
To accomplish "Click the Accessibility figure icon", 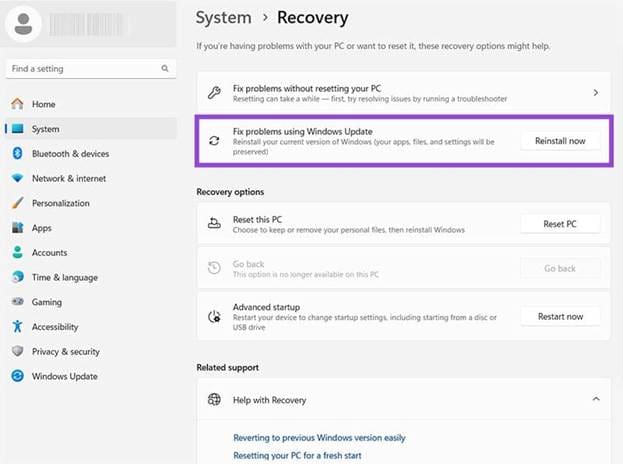I will pos(17,327).
